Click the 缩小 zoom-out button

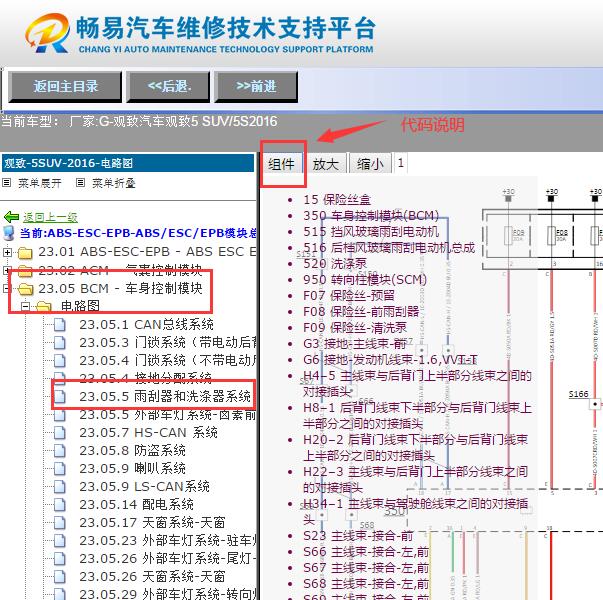pos(370,164)
